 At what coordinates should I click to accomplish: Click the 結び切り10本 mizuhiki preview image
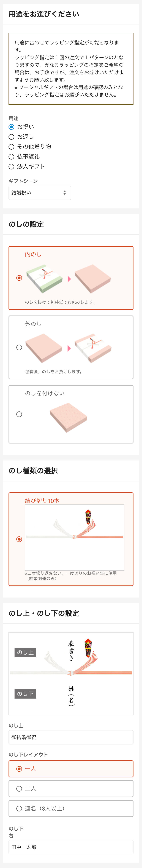point(74,537)
